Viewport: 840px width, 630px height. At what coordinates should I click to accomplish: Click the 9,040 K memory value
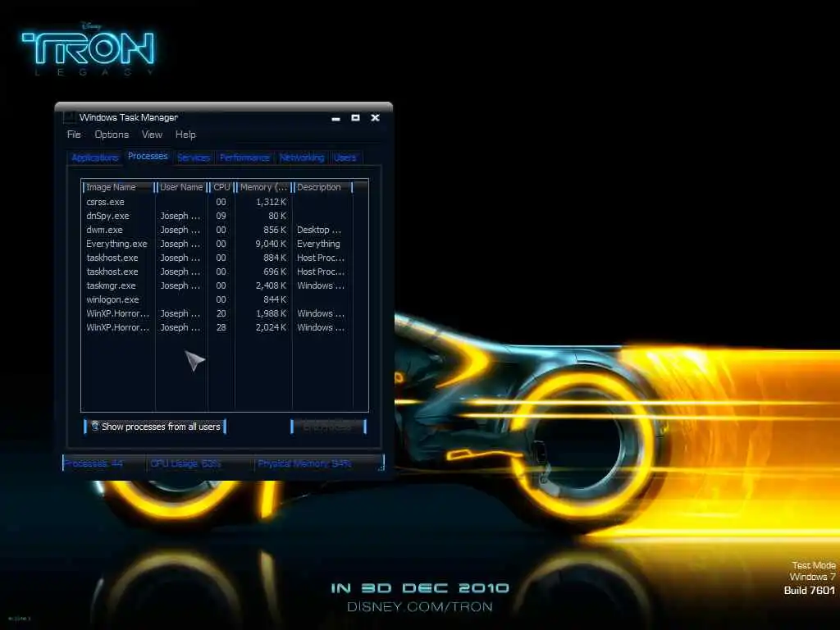(x=271, y=244)
